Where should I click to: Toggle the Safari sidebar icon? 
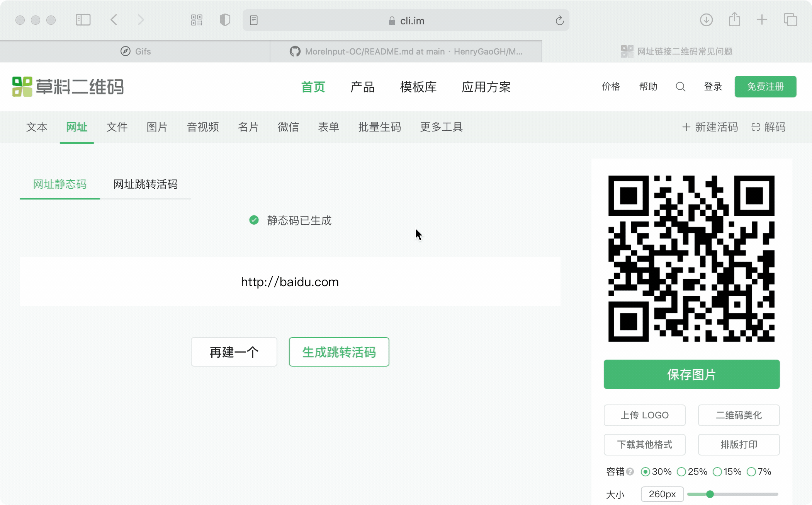(x=83, y=20)
